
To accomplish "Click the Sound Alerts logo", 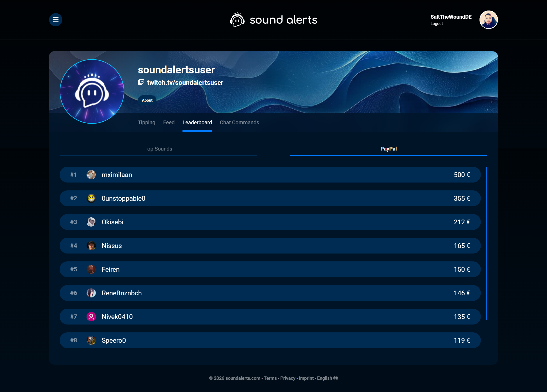I will point(273,20).
